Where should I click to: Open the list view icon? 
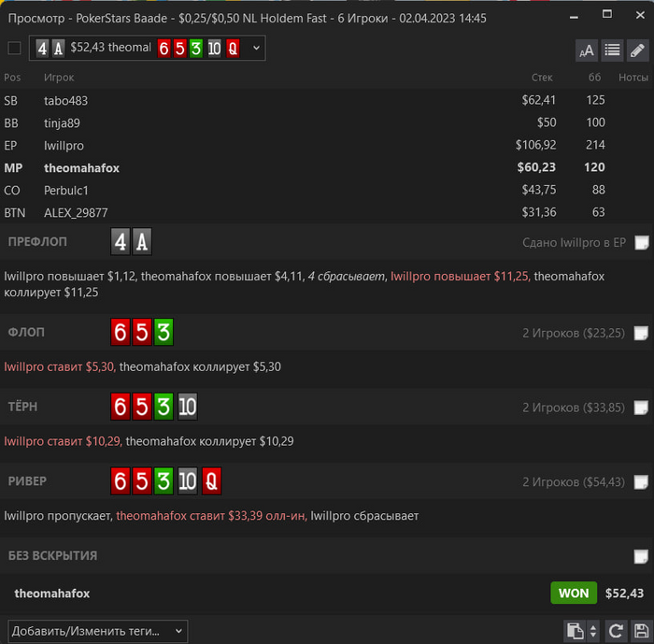612,50
